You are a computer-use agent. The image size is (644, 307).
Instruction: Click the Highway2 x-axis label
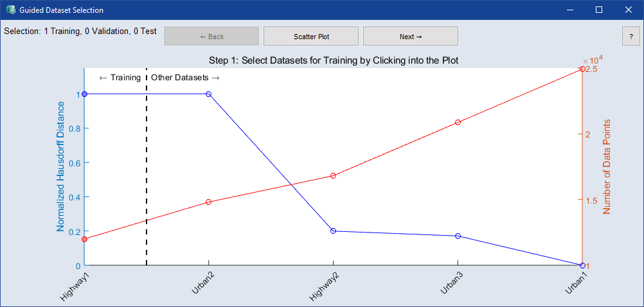(325, 286)
